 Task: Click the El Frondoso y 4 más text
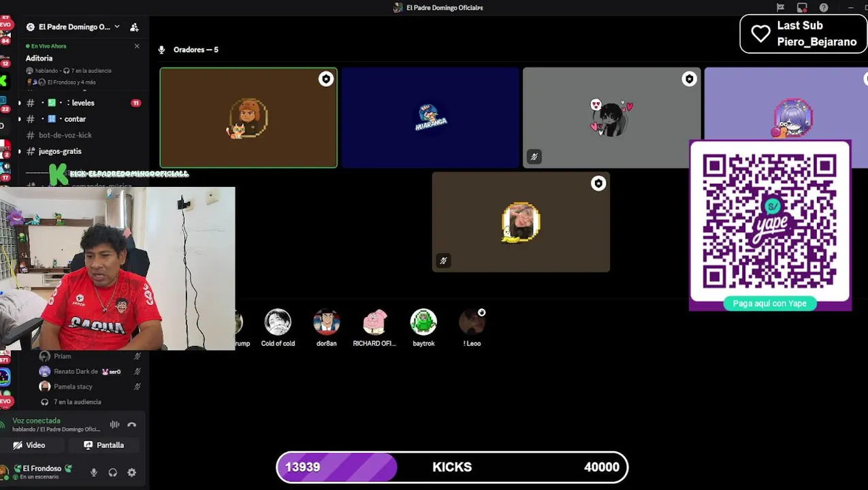(x=71, y=82)
